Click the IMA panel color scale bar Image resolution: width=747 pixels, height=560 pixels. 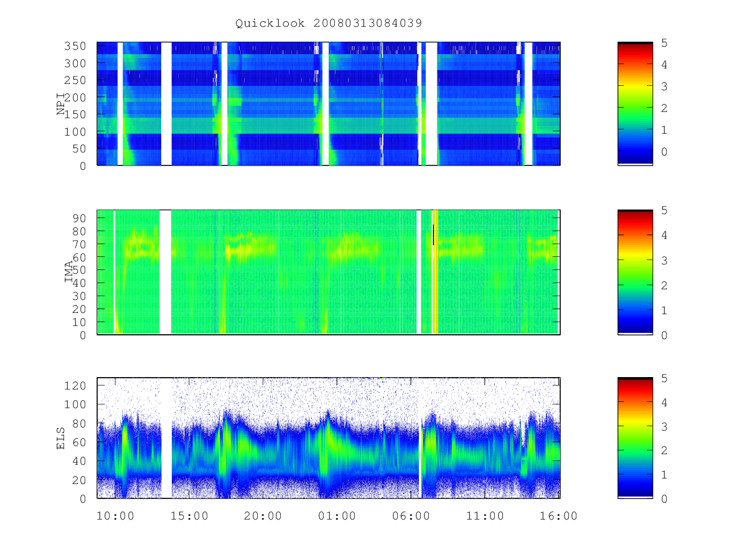point(635,272)
